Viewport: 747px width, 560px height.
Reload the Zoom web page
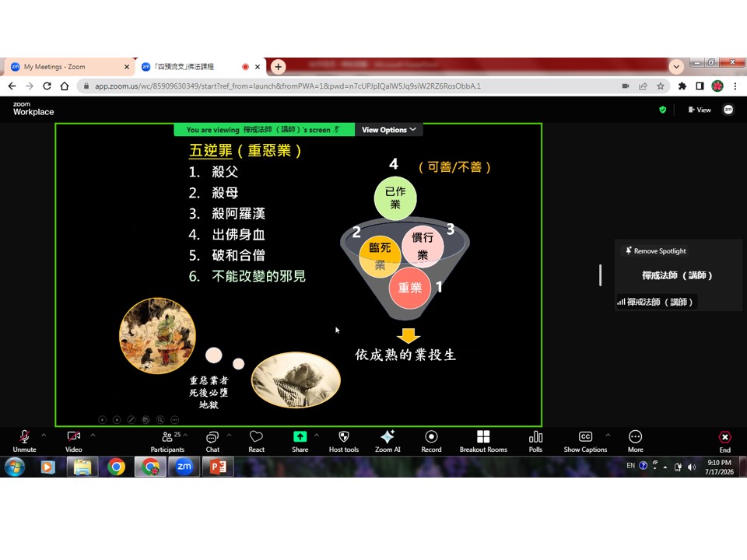click(x=47, y=86)
